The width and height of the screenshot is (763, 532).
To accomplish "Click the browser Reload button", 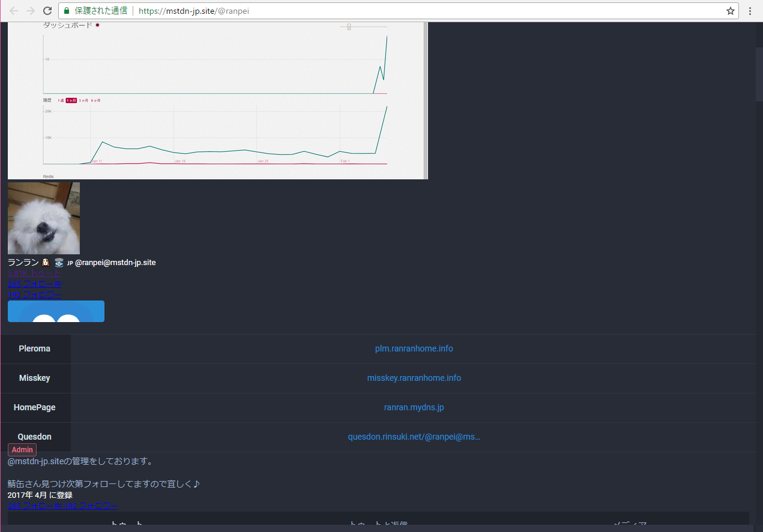I will pyautogui.click(x=47, y=11).
